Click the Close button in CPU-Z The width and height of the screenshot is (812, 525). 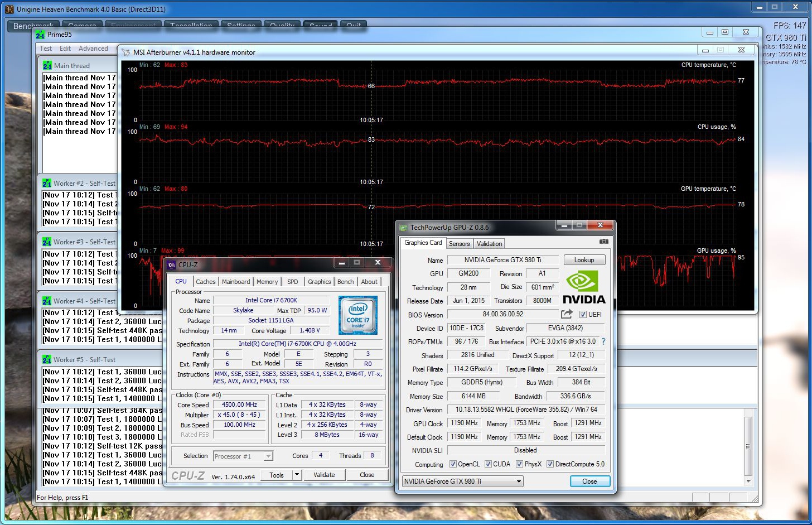[367, 475]
